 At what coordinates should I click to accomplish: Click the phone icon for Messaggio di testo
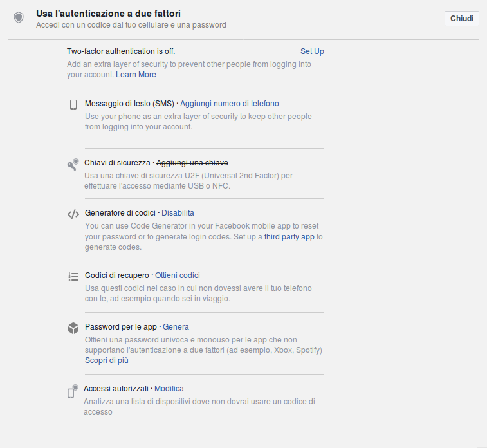(73, 105)
